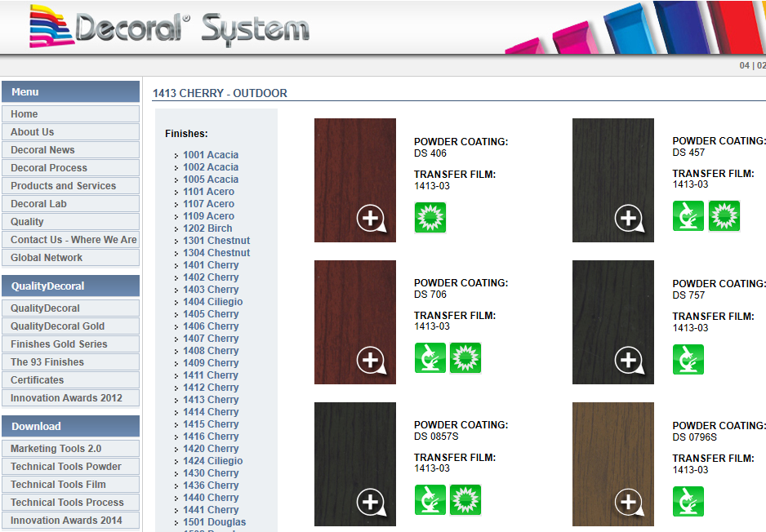Choose the 1413 Cherry finish link
Screen dimensions: 766x532
click(211, 400)
